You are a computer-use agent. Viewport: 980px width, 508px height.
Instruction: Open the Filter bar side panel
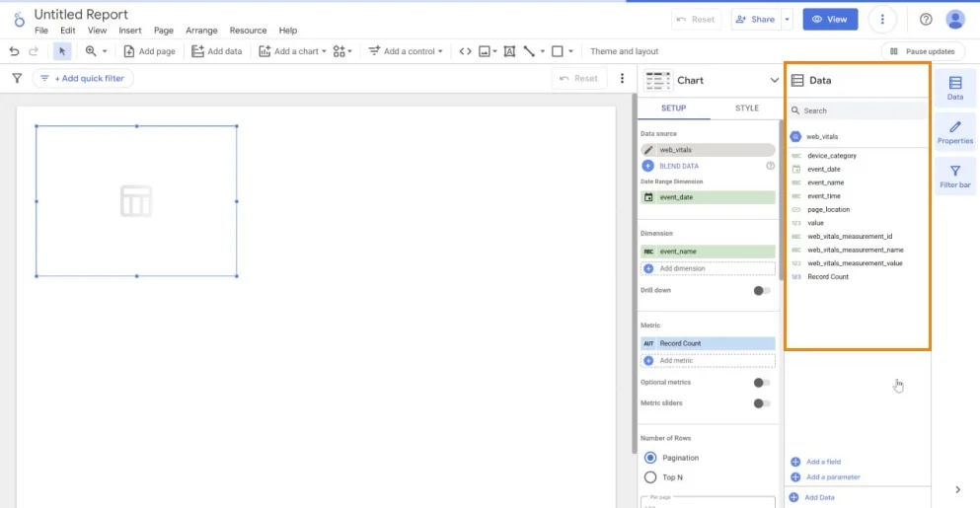[x=955, y=177]
